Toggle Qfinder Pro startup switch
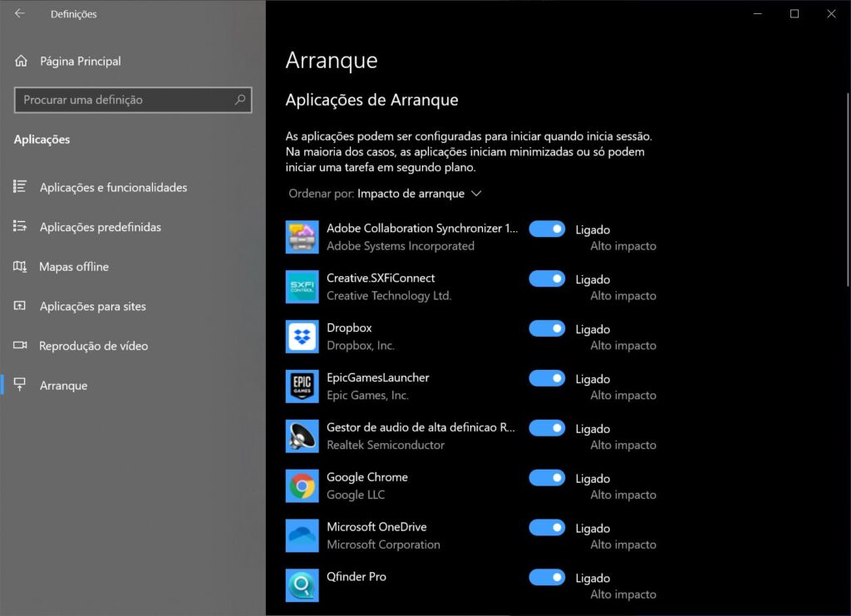Viewport: 851px width, 616px height. (547, 578)
